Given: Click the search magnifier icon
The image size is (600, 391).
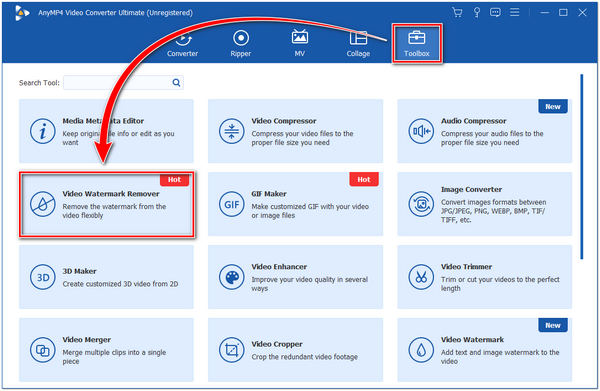Looking at the screenshot, I should [x=176, y=83].
